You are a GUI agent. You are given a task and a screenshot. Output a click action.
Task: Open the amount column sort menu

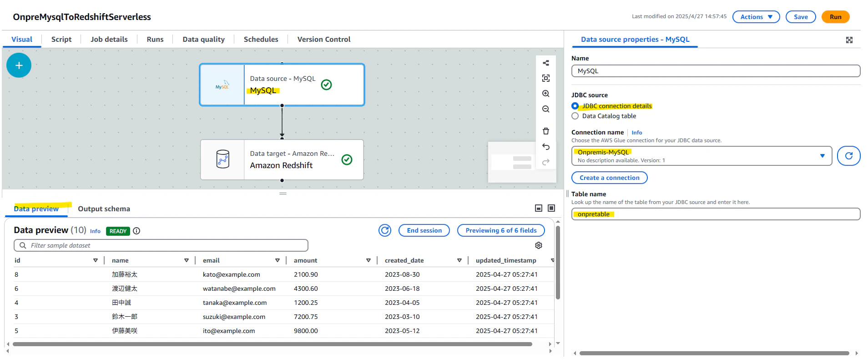[x=368, y=260]
